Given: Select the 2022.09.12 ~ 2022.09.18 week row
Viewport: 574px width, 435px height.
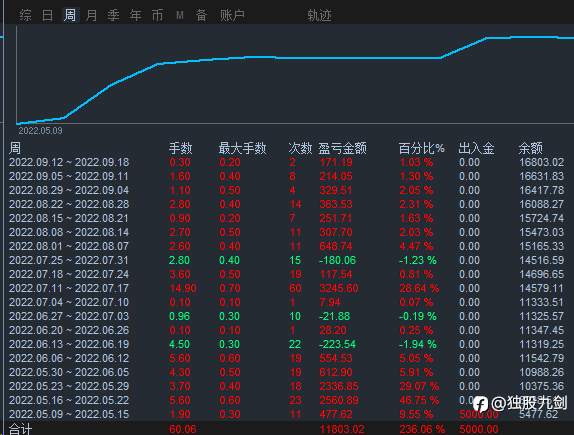Looking at the screenshot, I should (x=287, y=162).
